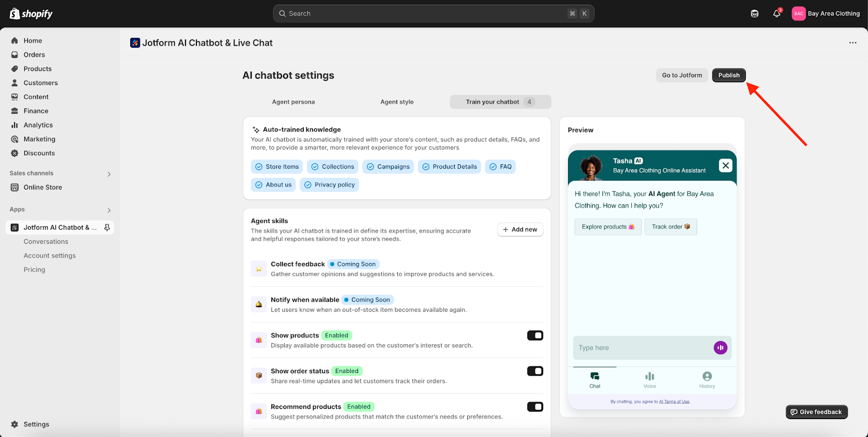
Task: Open the Sidekick assistant icon in top bar
Action: pyautogui.click(x=755, y=14)
